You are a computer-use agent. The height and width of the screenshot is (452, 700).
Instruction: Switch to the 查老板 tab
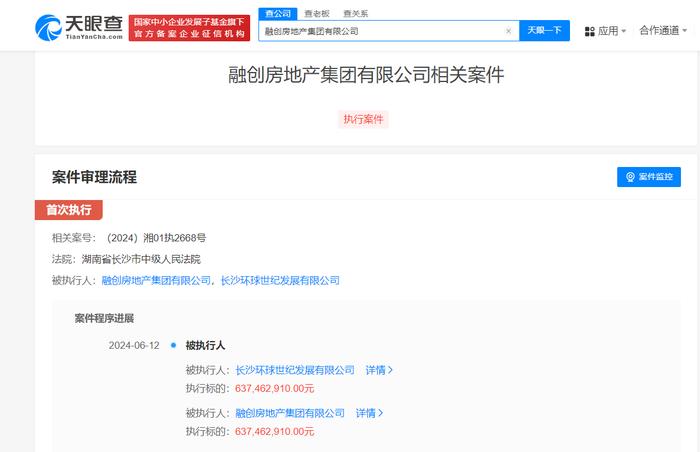(x=317, y=14)
